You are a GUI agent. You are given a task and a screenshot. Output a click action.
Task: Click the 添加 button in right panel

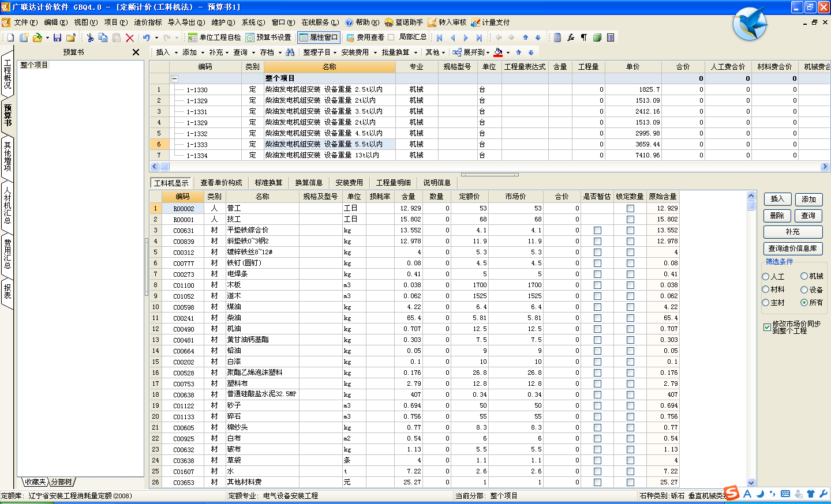tap(808, 200)
